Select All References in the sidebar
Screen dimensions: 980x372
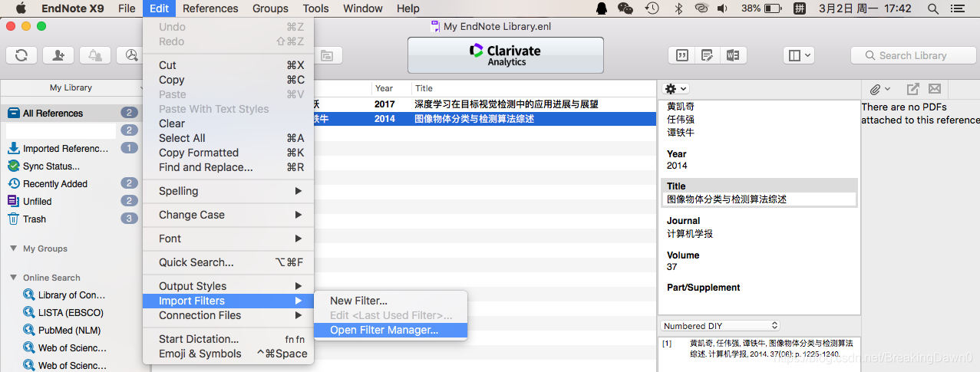click(x=71, y=113)
